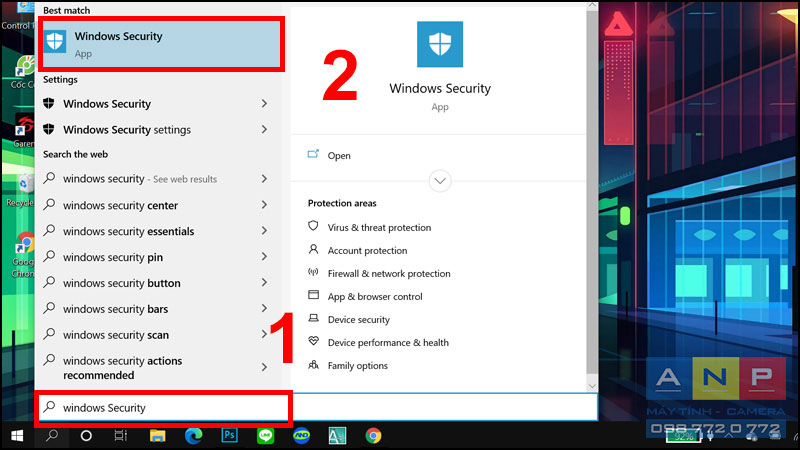Viewport: 800px width, 450px height.
Task: Launch Microsoft Edge from the taskbar
Action: coord(193,436)
